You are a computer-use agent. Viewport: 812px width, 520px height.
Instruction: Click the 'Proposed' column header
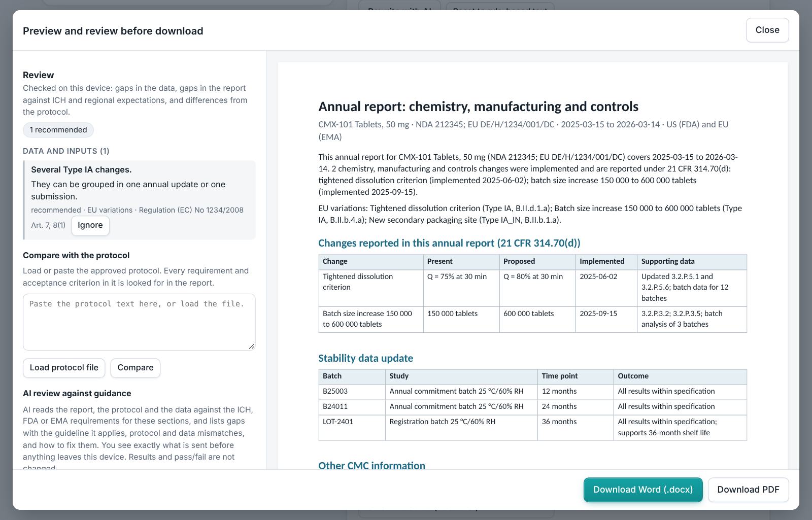(x=537, y=262)
